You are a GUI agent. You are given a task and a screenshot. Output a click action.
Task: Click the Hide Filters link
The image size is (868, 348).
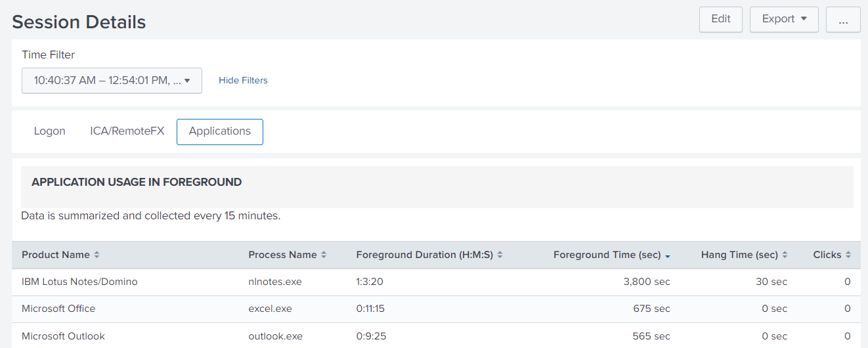(243, 80)
